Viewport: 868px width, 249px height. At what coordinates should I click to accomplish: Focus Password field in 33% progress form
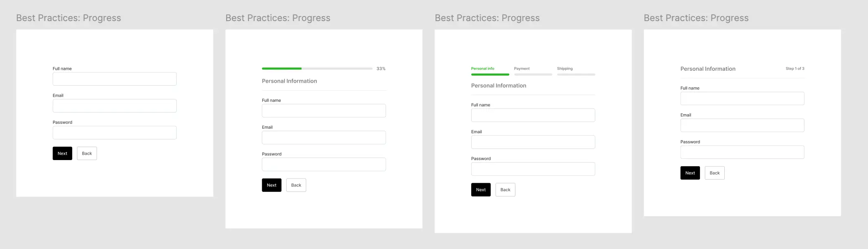click(x=324, y=165)
